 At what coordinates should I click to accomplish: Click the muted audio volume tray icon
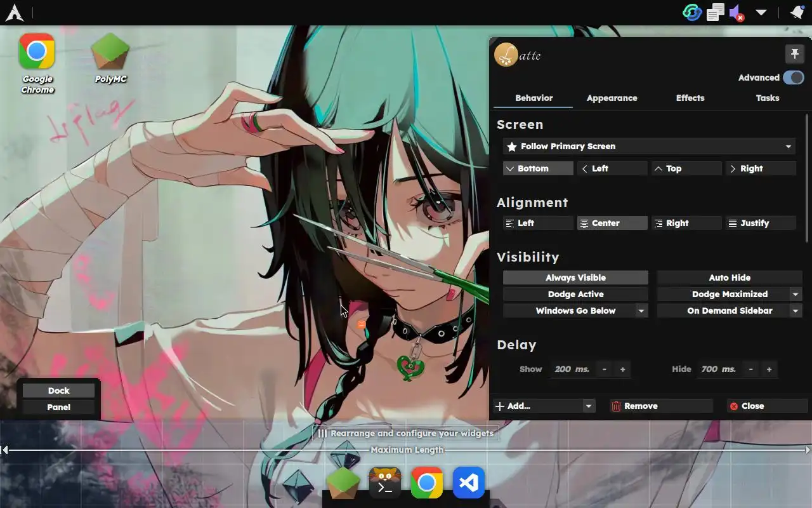(737, 13)
